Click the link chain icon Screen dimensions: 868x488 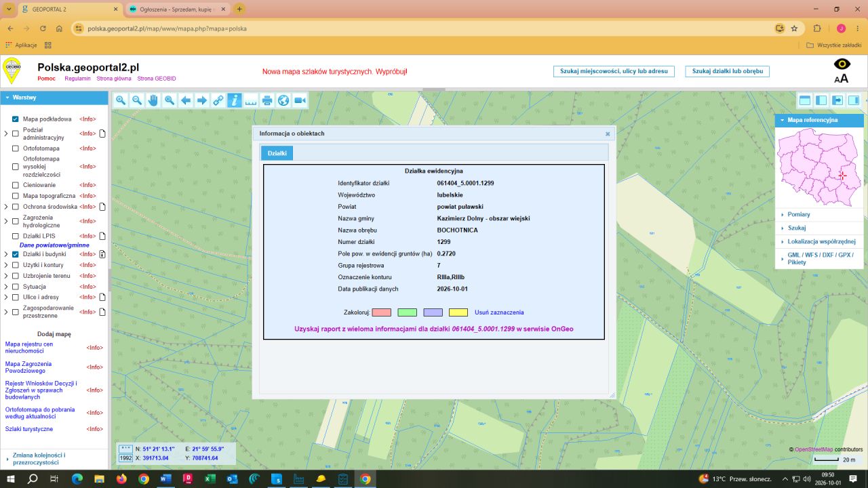(x=218, y=100)
